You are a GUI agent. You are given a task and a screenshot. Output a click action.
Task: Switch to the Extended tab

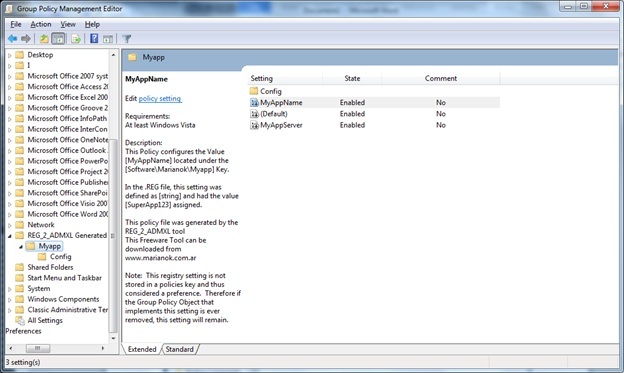coord(142,349)
